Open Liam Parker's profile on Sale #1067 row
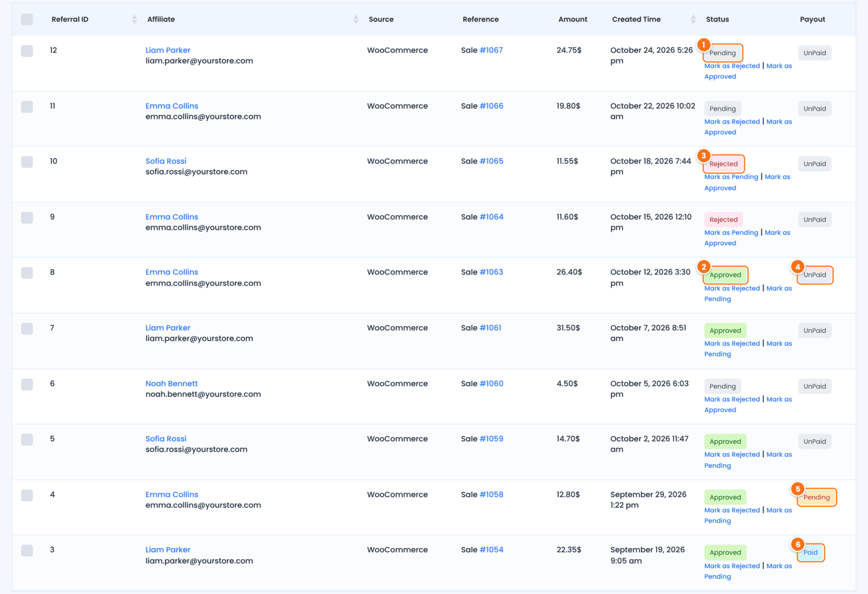Image resolution: width=868 pixels, height=594 pixels. click(168, 50)
